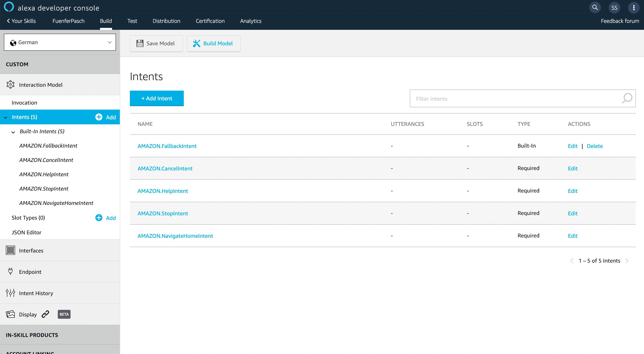
Task: Switch to the Build tab
Action: [106, 21]
